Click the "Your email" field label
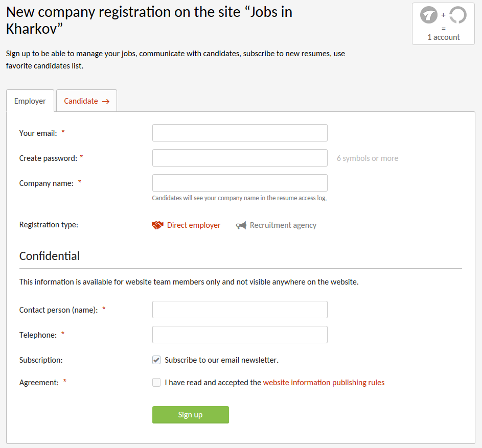This screenshot has height=448, width=482. [38, 133]
